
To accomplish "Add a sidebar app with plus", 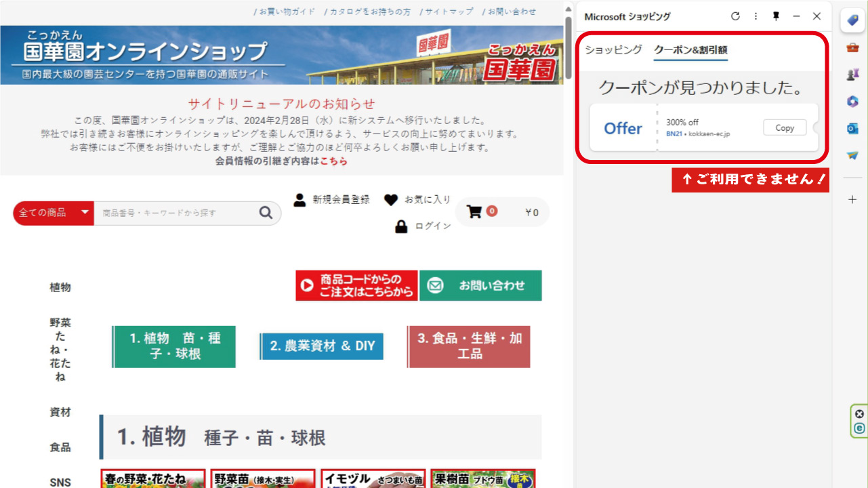I will (852, 199).
